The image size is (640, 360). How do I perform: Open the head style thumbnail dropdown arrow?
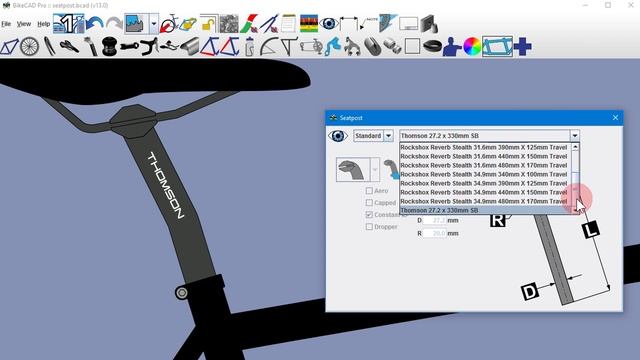[375, 169]
